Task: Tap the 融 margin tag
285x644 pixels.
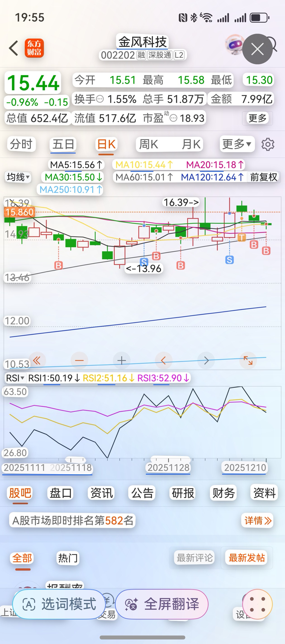Action: [x=141, y=55]
